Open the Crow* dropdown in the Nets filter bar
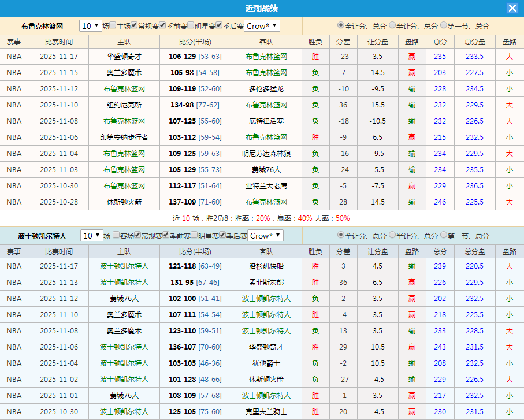This screenshot has width=524, height=420. point(261,25)
